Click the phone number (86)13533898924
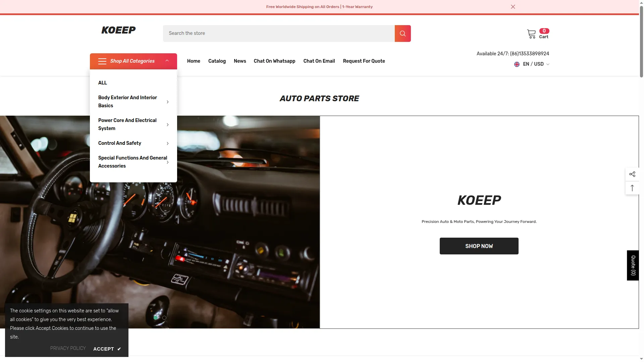644x362 pixels. (530, 54)
